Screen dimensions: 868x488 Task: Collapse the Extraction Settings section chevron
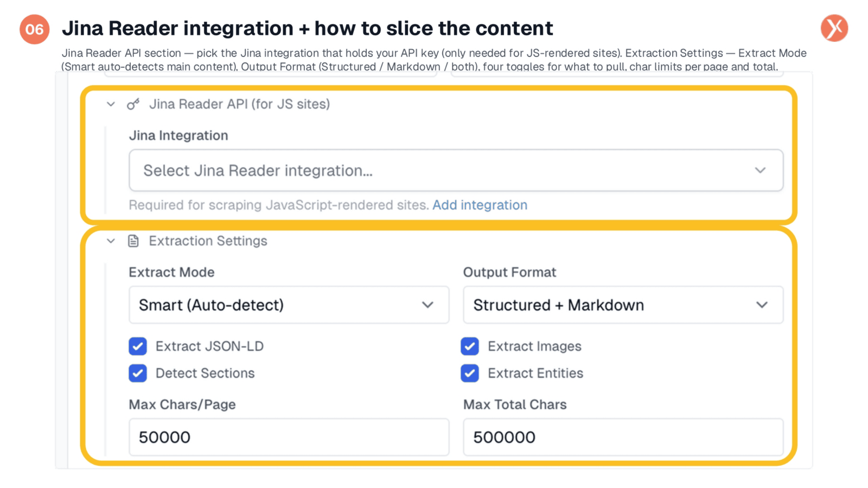coord(111,241)
